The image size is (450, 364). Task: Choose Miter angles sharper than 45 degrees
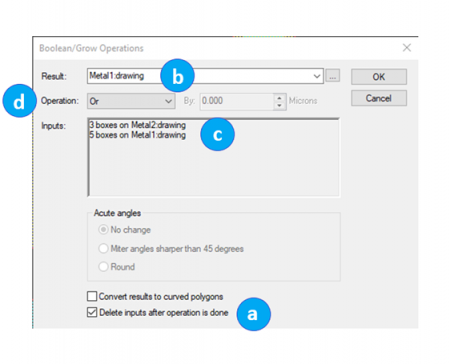coord(103,248)
